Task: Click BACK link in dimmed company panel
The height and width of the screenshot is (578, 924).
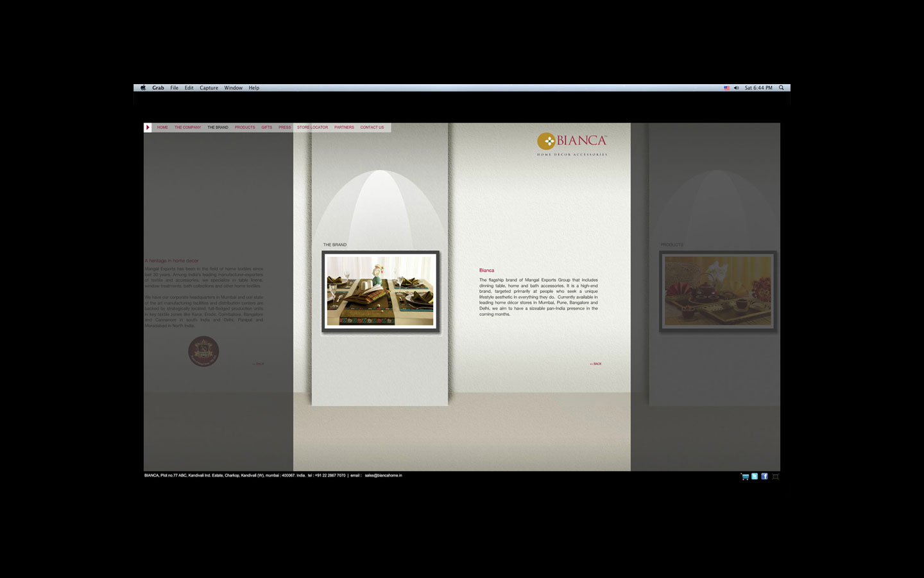Action: (258, 364)
